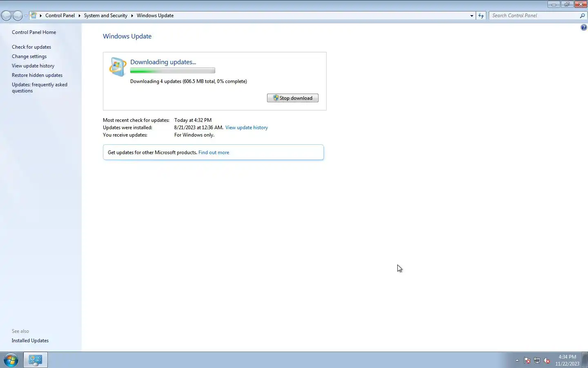588x368 pixels.
Task: Open Installed Updates under See also
Action: coord(30,341)
